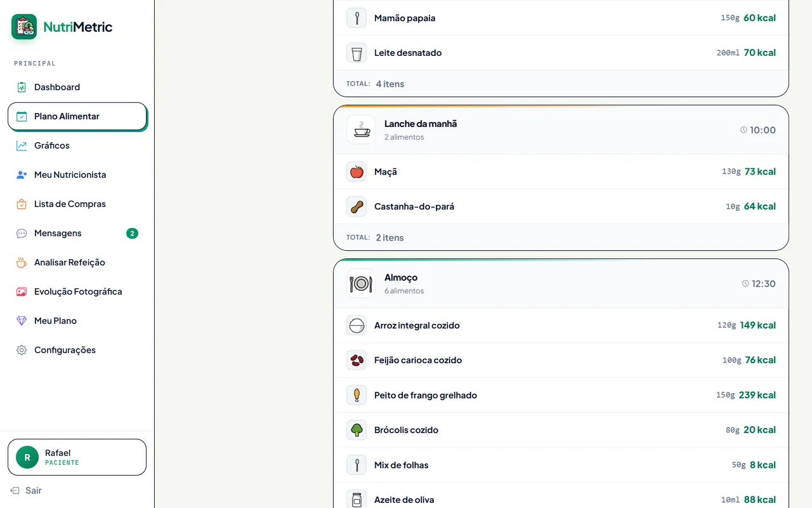Open Meu Nutricionista page

coord(77,175)
